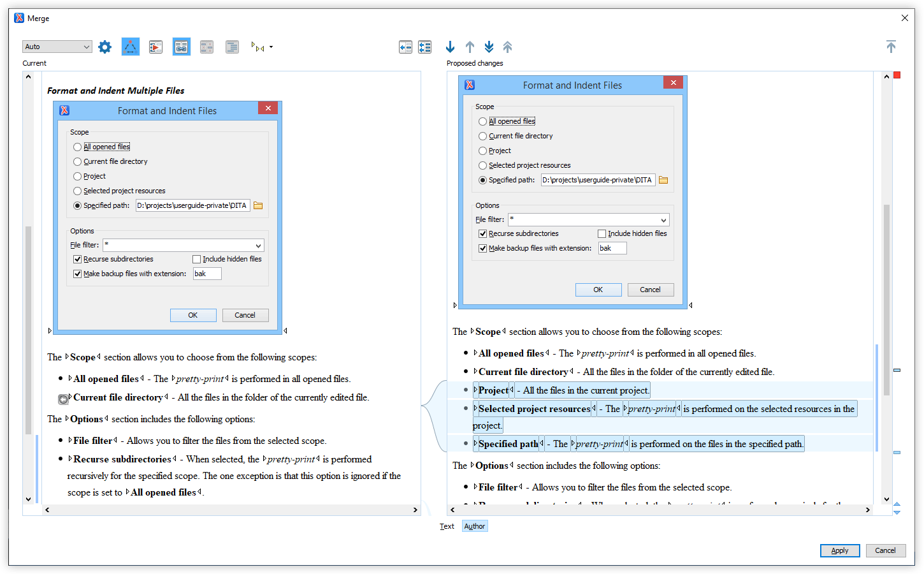924x574 pixels.
Task: Click folder icon in Proposed changes screenshot
Action: pyautogui.click(x=663, y=180)
